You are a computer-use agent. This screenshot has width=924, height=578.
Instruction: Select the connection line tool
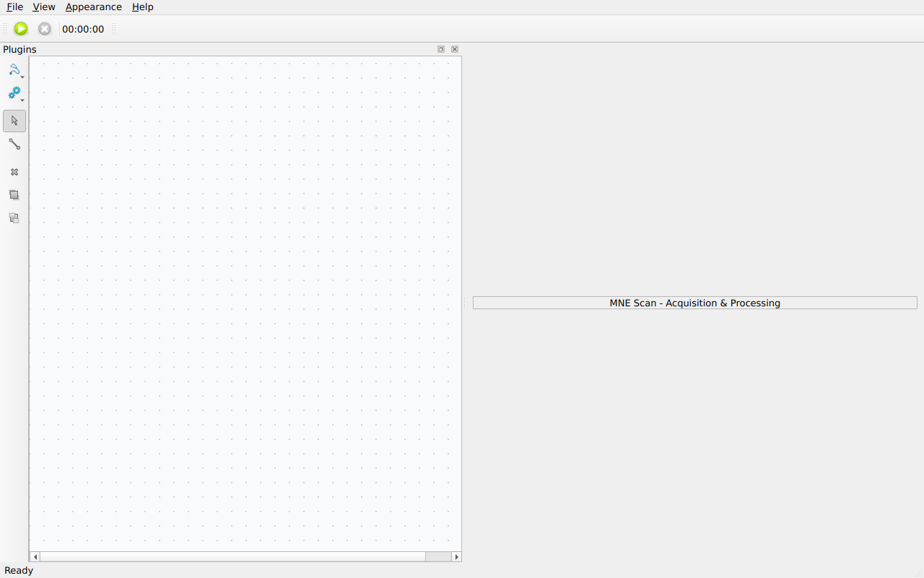tap(14, 144)
